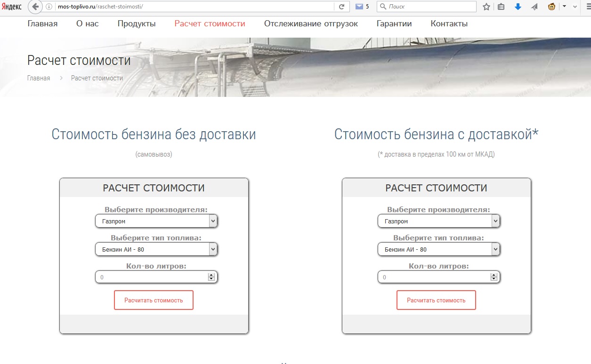This screenshot has width=591, height=364.
Task: Increase liters with left calculator up arrow
Action: [211, 275]
